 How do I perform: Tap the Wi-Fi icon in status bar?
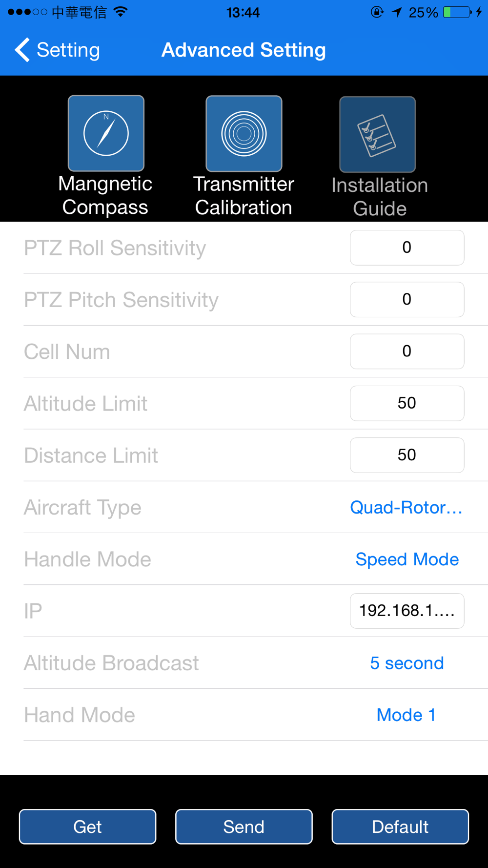point(120,12)
